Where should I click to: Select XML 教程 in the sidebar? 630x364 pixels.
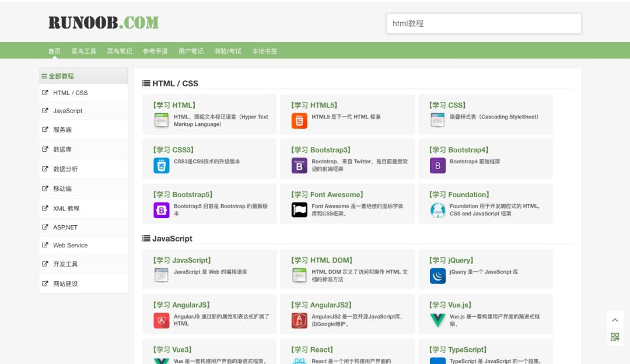[x=83, y=208]
